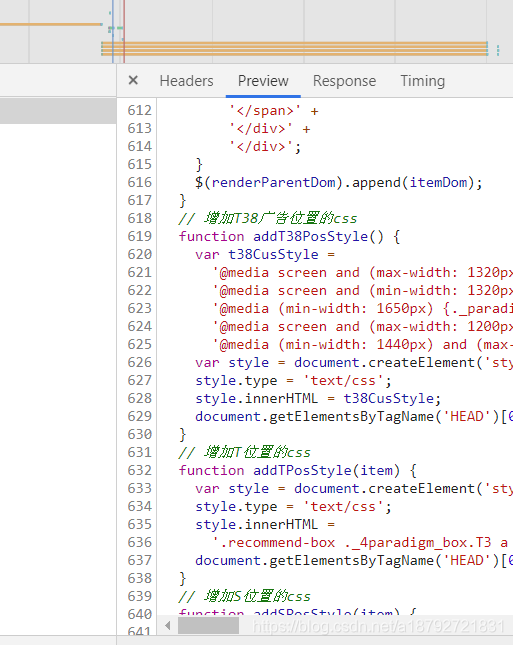This screenshot has height=645, width=513.
Task: Select the Preview tab
Action: [x=263, y=81]
